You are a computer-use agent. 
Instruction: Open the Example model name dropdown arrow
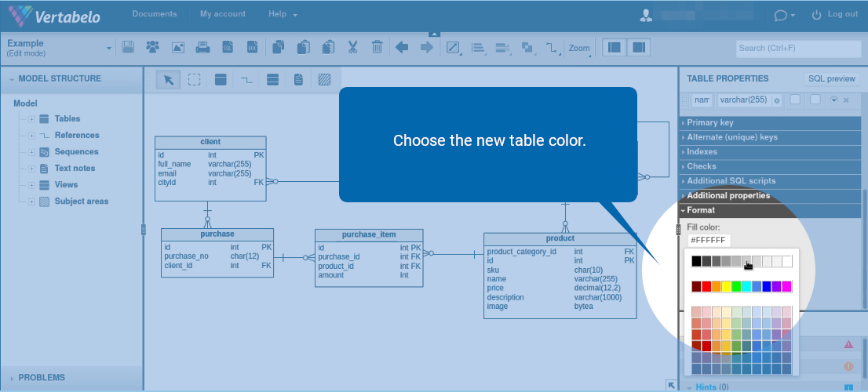(108, 49)
